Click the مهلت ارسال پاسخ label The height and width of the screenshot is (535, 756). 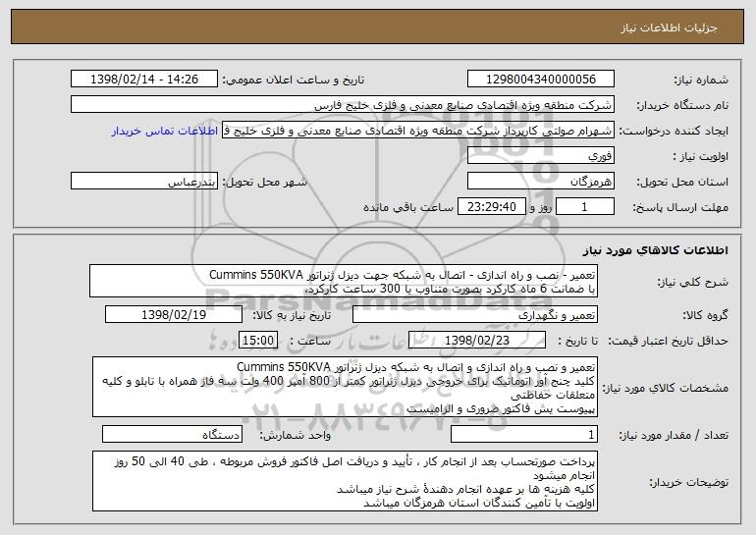[680, 208]
